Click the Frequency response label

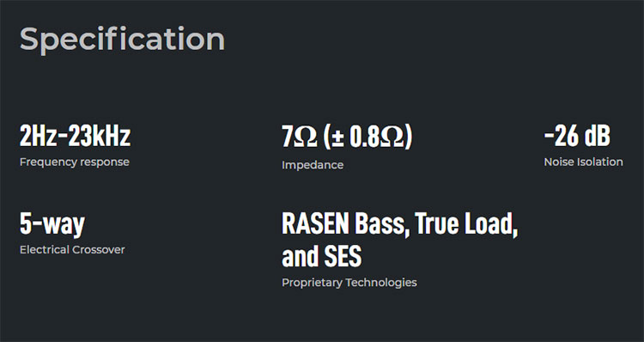(75, 162)
